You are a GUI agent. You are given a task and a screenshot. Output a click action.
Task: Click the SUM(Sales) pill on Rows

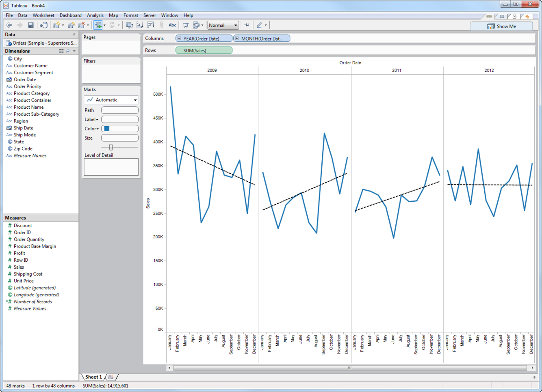click(x=204, y=50)
